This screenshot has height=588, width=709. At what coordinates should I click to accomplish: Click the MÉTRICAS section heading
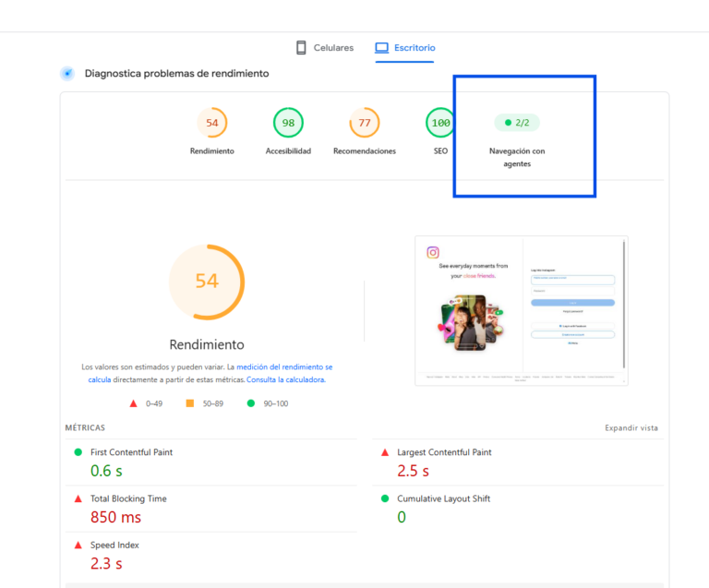(85, 427)
